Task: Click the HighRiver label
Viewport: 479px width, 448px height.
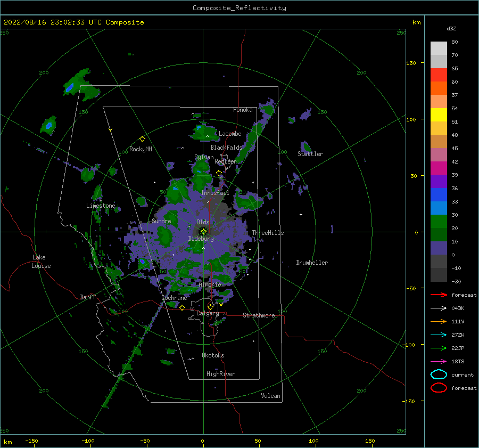Action: [x=221, y=374]
